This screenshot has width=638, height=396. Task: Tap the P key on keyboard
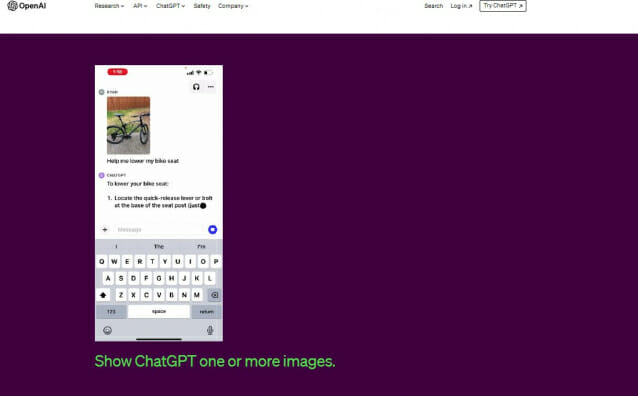point(216,261)
